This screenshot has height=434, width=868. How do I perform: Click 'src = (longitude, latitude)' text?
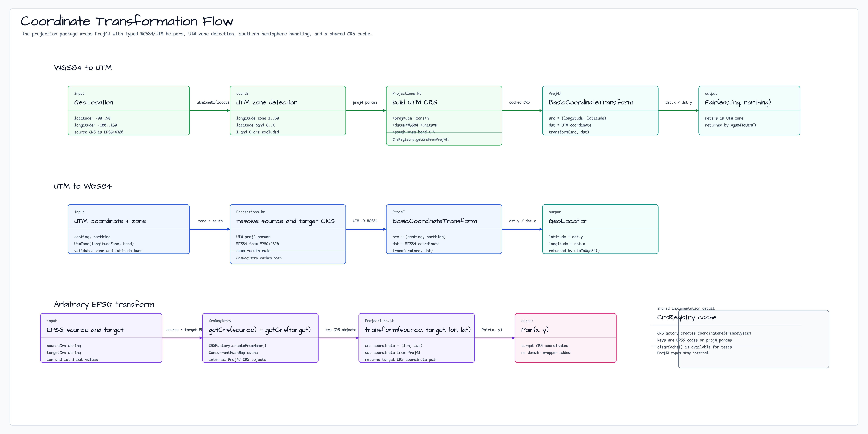pyautogui.click(x=577, y=118)
